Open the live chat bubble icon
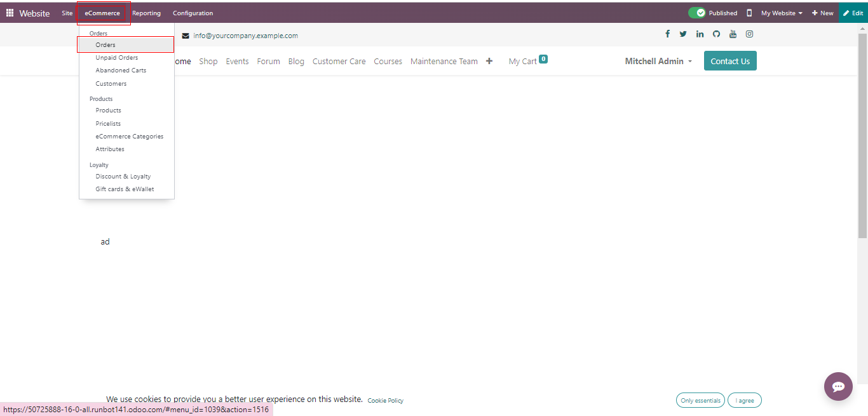Image resolution: width=868 pixels, height=416 pixels. pyautogui.click(x=838, y=386)
